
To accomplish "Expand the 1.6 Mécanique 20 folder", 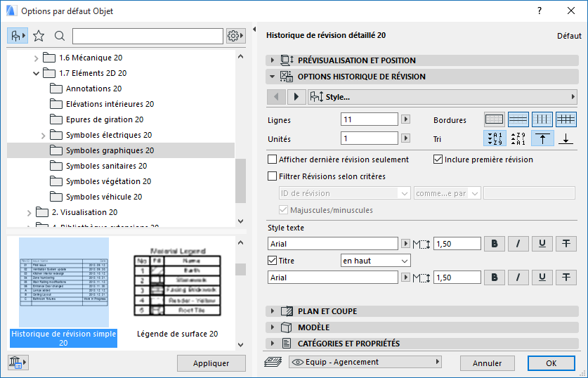I will coord(36,58).
